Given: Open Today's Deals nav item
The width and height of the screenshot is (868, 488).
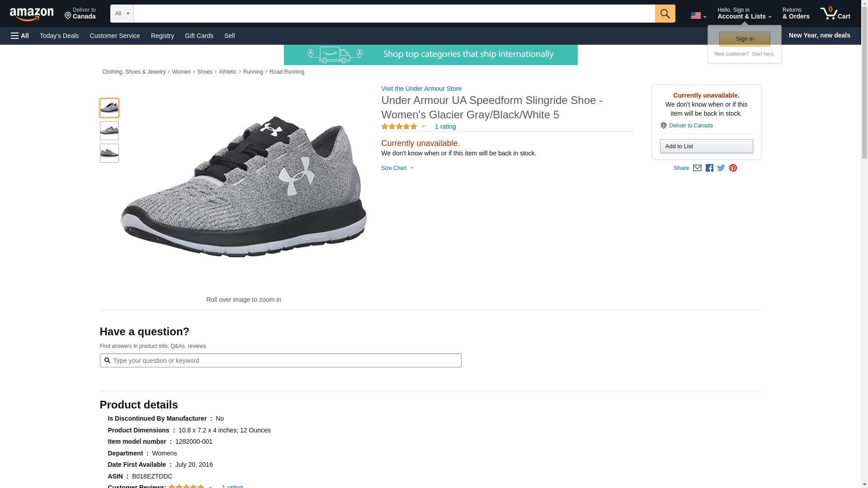Looking at the screenshot, I should [59, 36].
